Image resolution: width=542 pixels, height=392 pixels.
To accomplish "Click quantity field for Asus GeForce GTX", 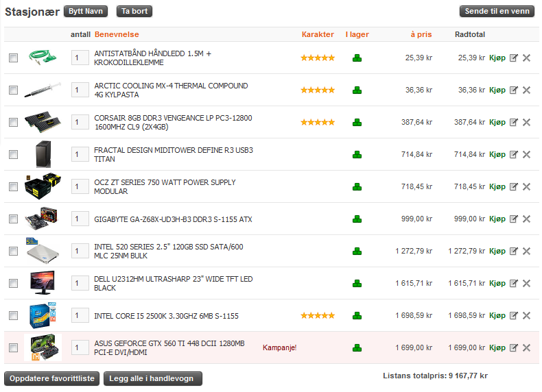I will click(x=80, y=347).
